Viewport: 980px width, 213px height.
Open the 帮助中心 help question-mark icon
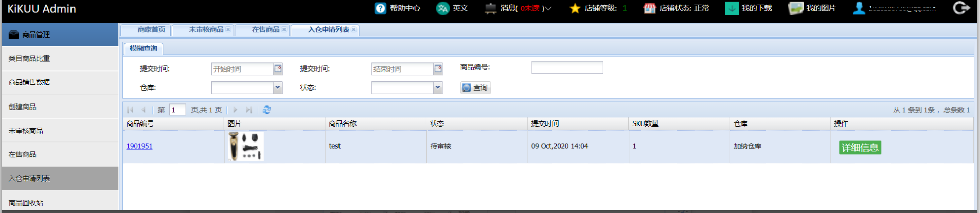click(380, 8)
